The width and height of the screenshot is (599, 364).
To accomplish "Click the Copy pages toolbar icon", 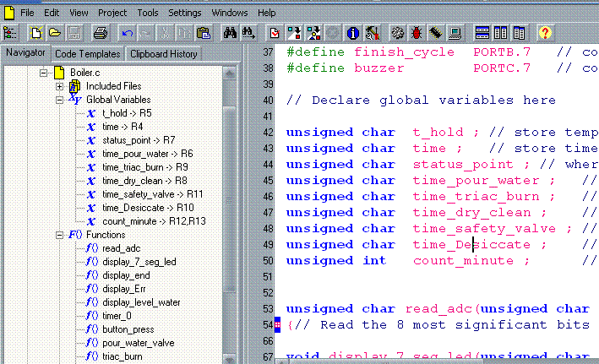I will (184, 33).
